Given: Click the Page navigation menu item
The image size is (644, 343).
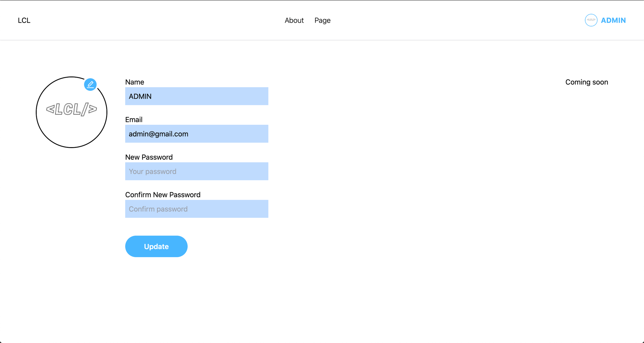Looking at the screenshot, I should (322, 19).
